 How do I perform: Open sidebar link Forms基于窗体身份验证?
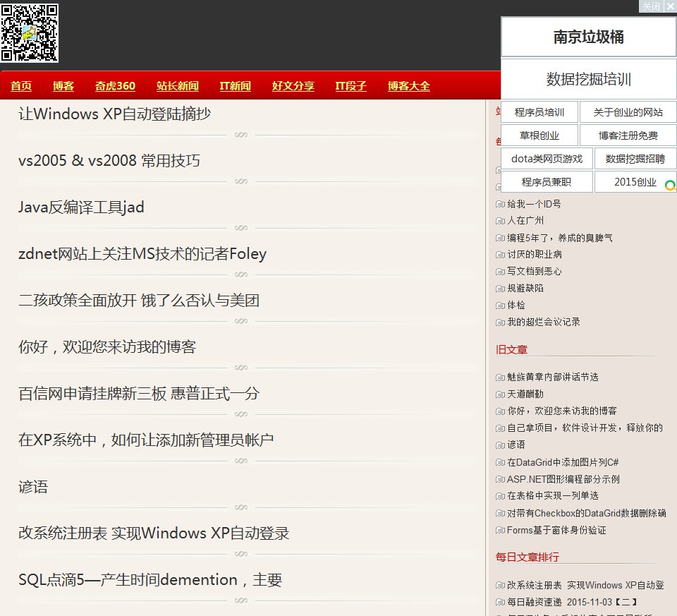point(557,531)
